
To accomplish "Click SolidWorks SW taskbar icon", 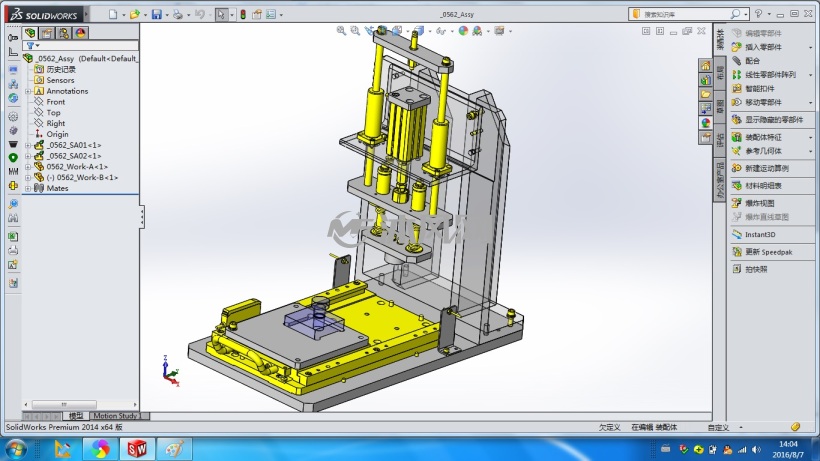I will click(x=137, y=449).
